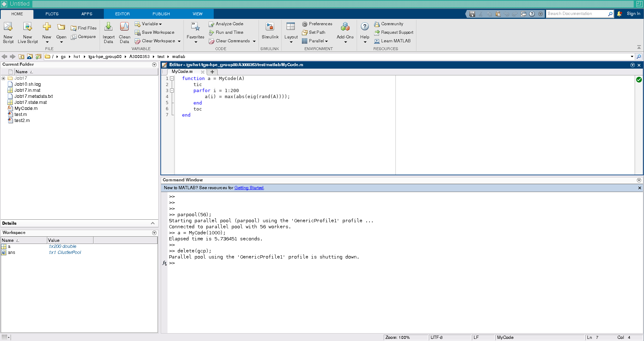Click the Sign In button
644x341 pixels.
(x=633, y=14)
